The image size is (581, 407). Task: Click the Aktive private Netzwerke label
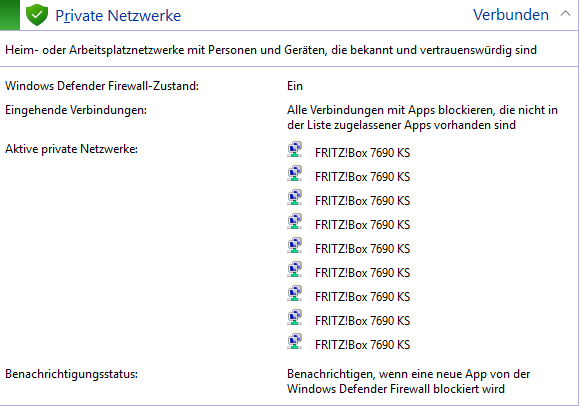[71, 149]
